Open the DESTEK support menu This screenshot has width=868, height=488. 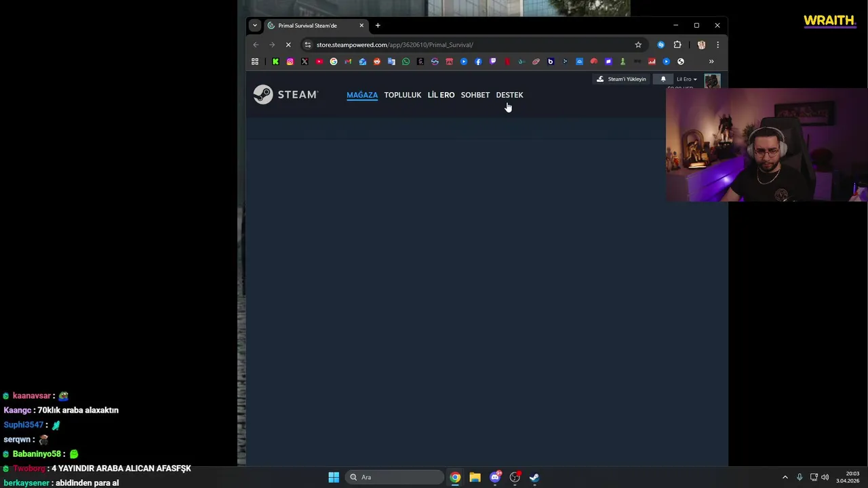point(509,95)
